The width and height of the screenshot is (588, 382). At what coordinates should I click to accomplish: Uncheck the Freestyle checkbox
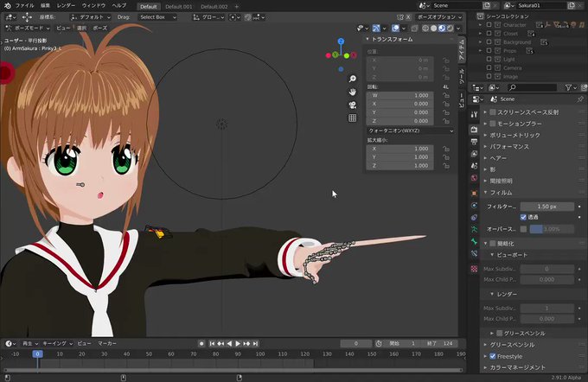tap(493, 356)
